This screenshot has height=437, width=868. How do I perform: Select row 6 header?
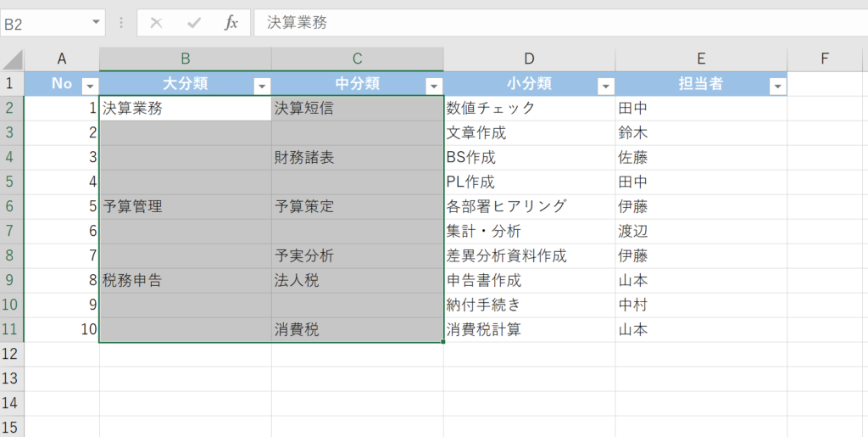coord(12,206)
